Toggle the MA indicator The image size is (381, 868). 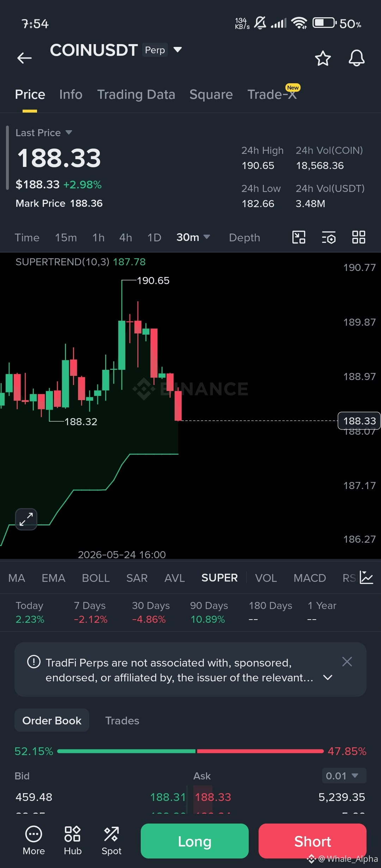click(x=17, y=578)
